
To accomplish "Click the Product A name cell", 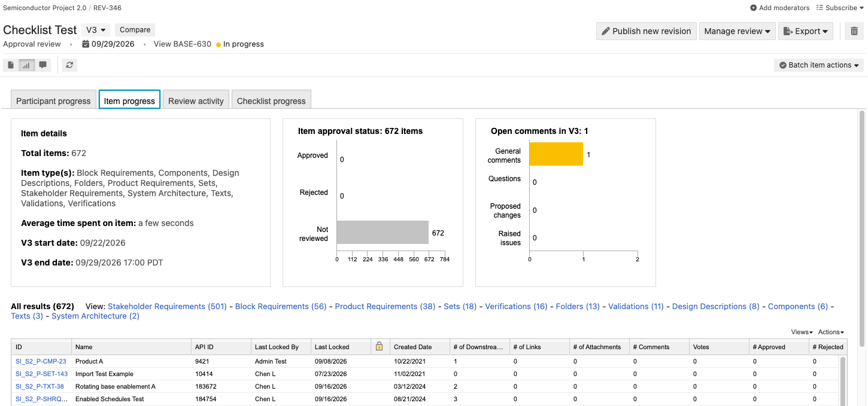I will pos(132,361).
